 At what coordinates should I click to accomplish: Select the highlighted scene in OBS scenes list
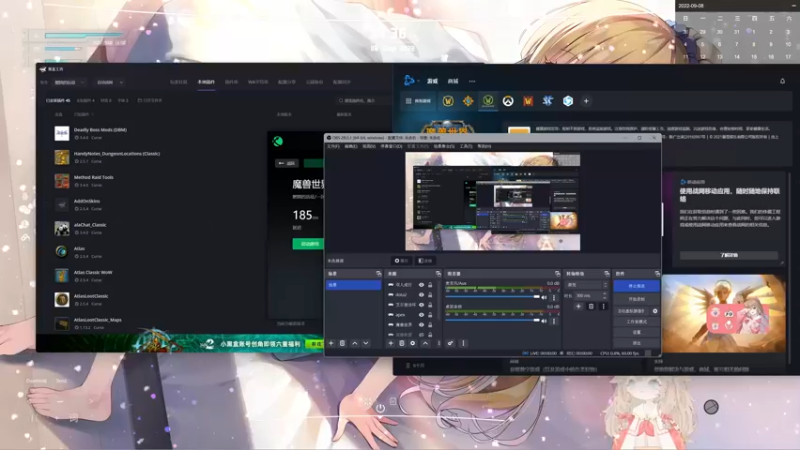click(x=354, y=285)
